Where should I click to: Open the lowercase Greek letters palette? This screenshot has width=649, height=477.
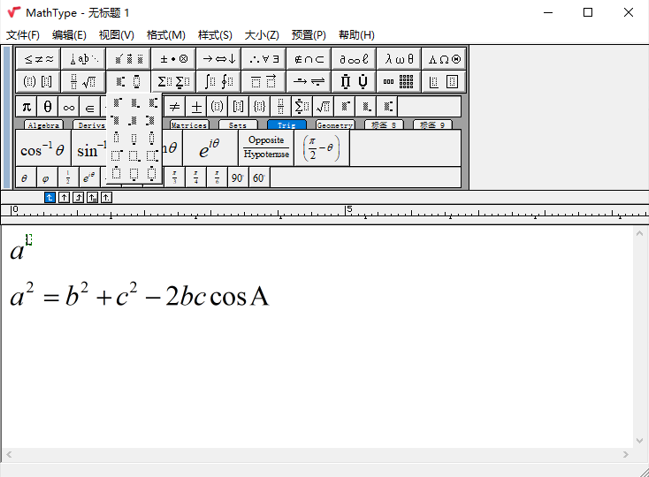(399, 59)
